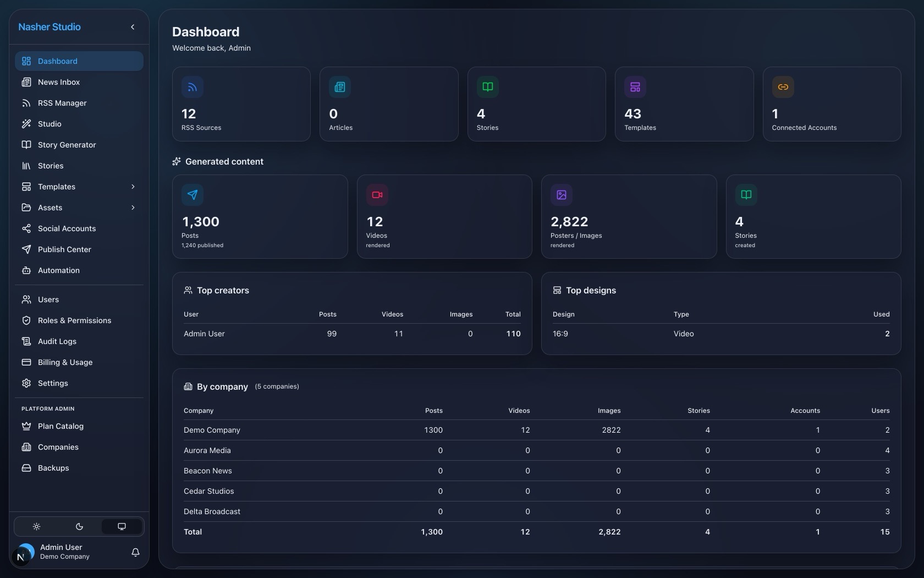Select the Demo Company table row

click(x=536, y=430)
